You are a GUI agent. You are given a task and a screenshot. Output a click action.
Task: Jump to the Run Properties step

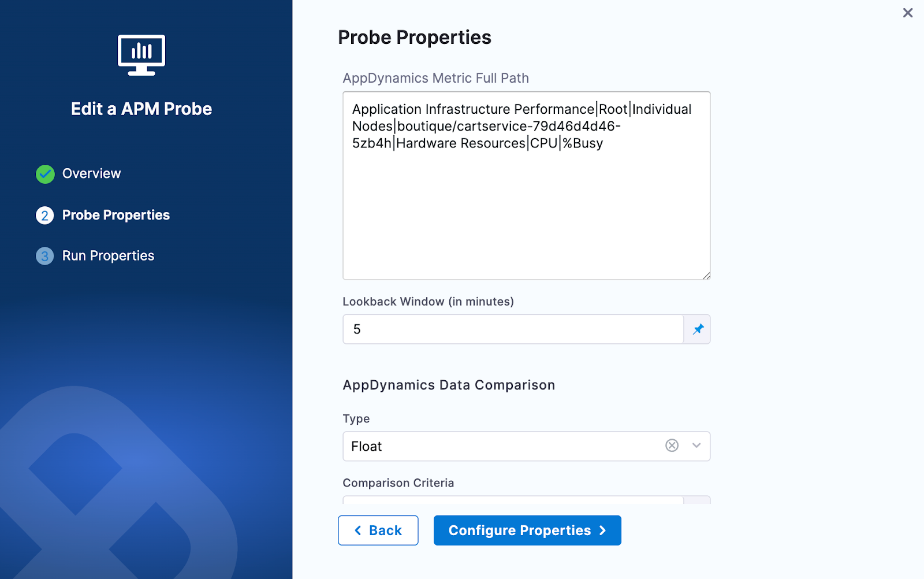108,256
